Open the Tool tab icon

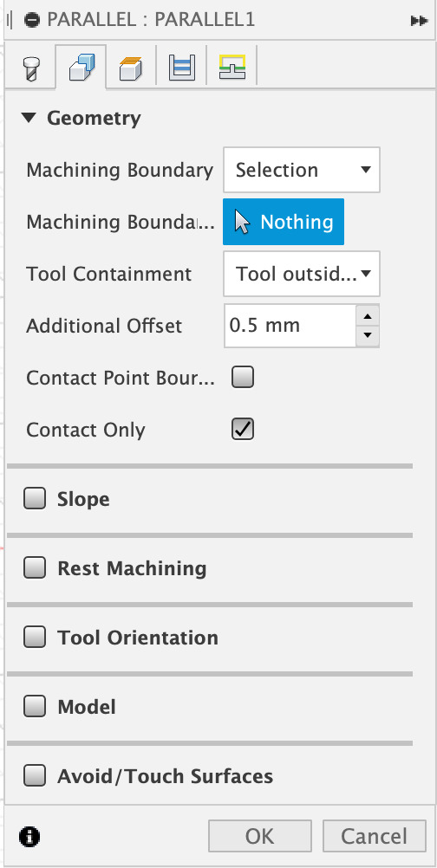pyautogui.click(x=31, y=68)
